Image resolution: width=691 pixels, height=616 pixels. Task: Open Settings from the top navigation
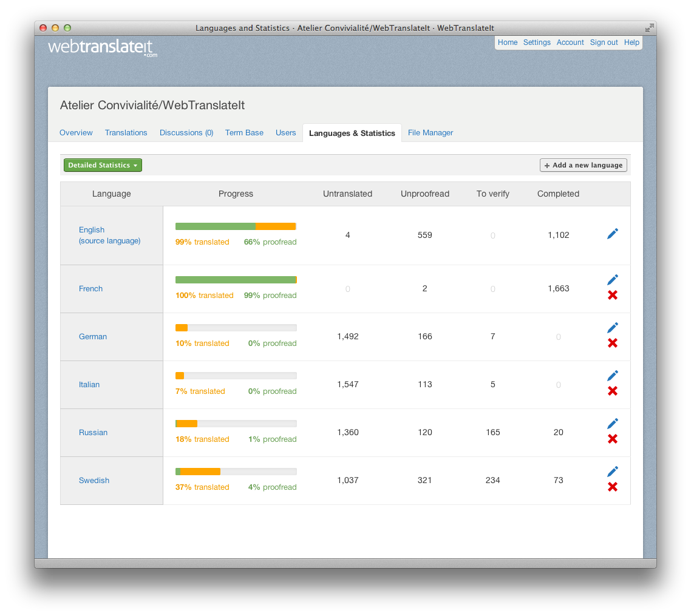[x=537, y=42]
